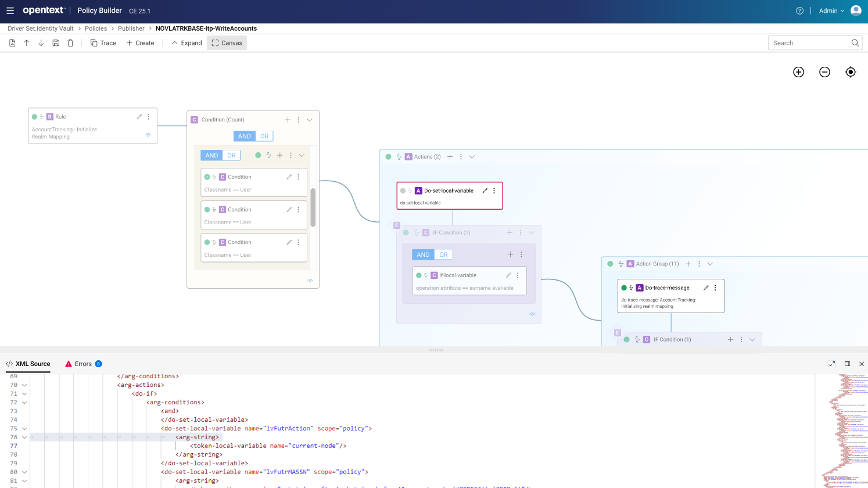This screenshot has height=488, width=868.
Task: Add item to Condition (Count) group
Action: coord(288,120)
